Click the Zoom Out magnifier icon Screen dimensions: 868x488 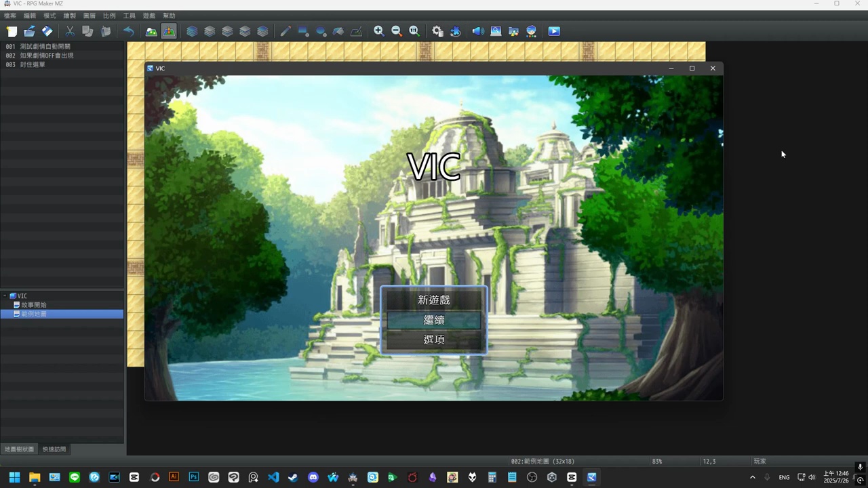pos(397,31)
